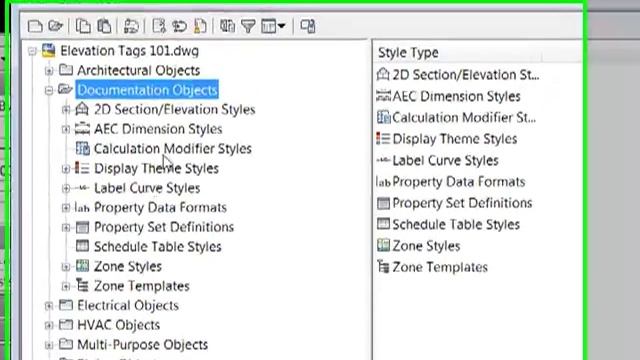Collapse the Elevation Tags 101.dwg tree node
The width and height of the screenshot is (640, 360).
32,51
